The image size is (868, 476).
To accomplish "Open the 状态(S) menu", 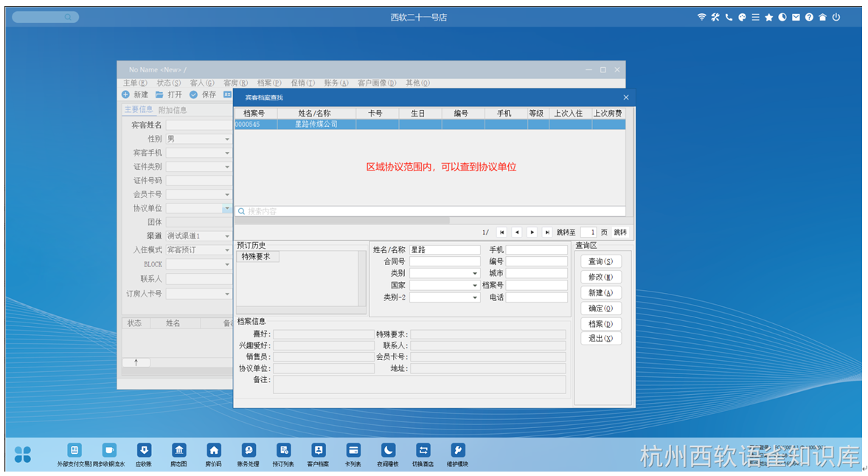I will tap(169, 83).
